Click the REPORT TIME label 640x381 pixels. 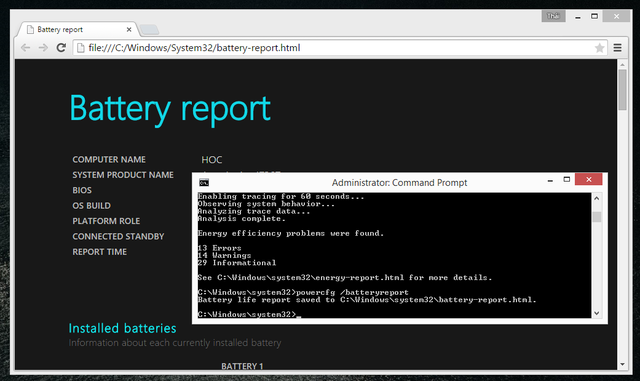click(100, 252)
